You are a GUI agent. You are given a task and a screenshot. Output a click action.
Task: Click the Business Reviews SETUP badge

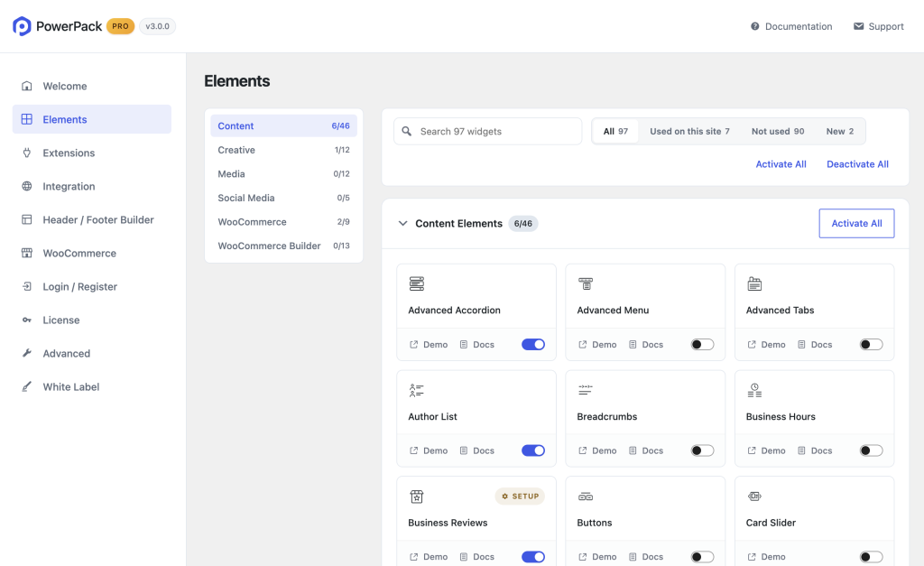520,496
